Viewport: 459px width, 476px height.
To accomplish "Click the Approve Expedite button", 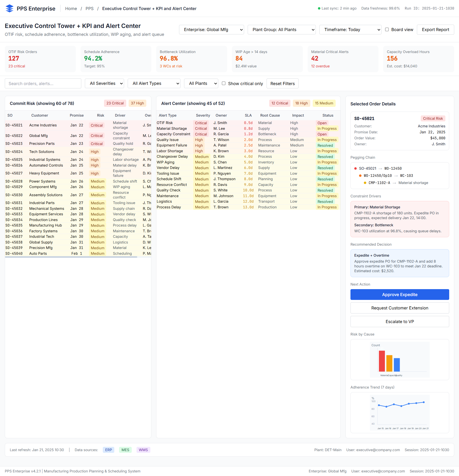I will (x=399, y=294).
